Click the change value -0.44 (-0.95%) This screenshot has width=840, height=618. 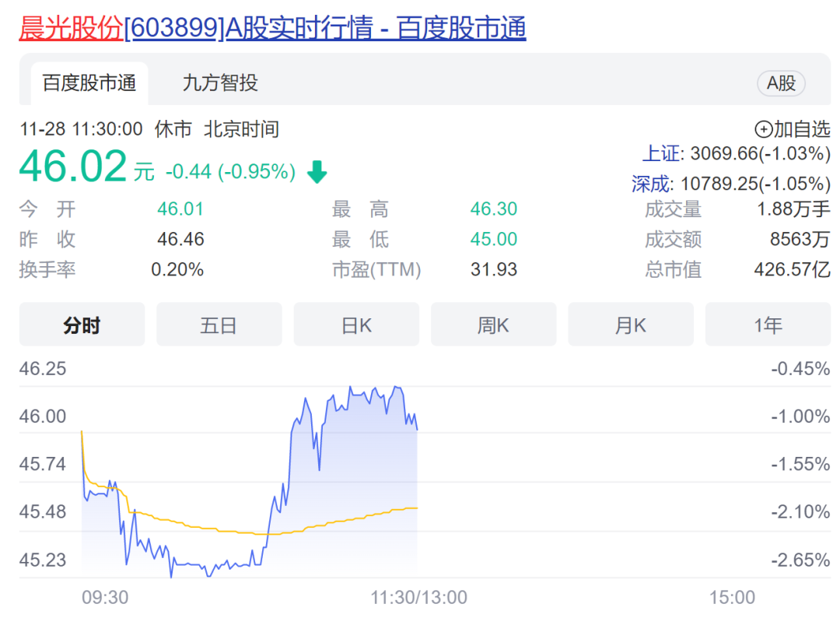[x=230, y=172]
